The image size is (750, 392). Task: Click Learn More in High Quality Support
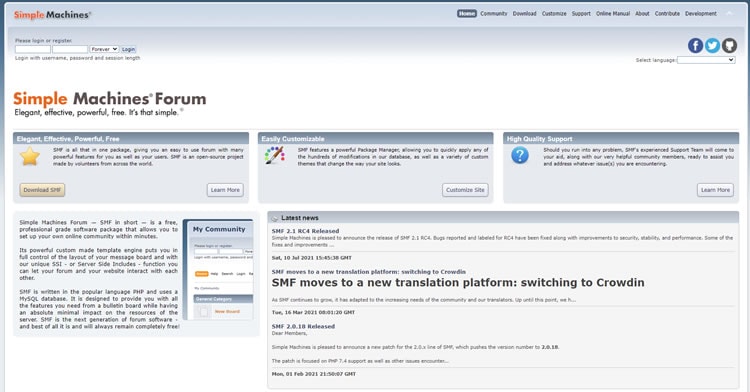(x=715, y=190)
